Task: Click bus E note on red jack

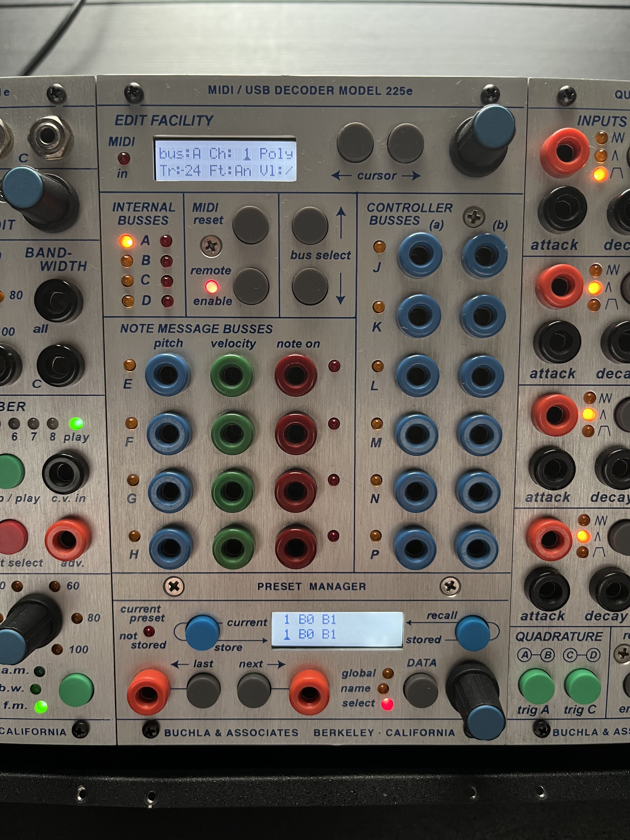Action: pos(296,375)
